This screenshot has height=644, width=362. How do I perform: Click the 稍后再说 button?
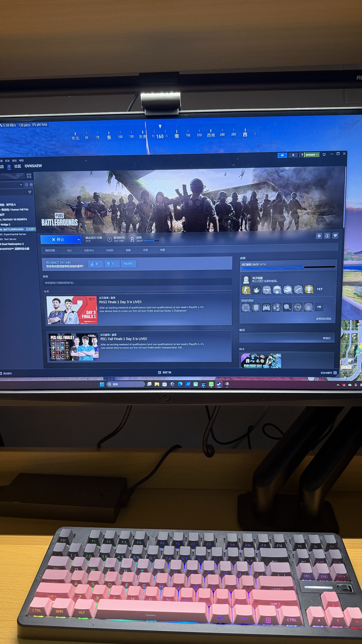(128, 263)
